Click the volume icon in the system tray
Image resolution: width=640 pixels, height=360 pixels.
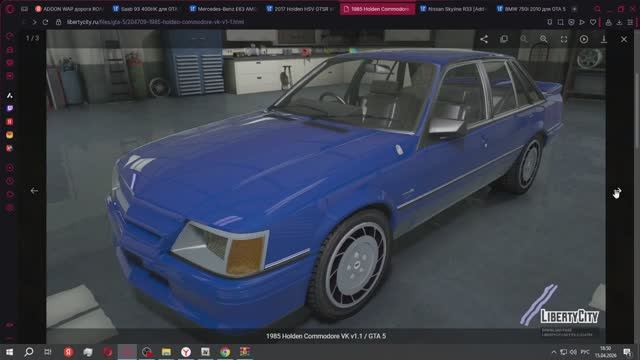573,352
